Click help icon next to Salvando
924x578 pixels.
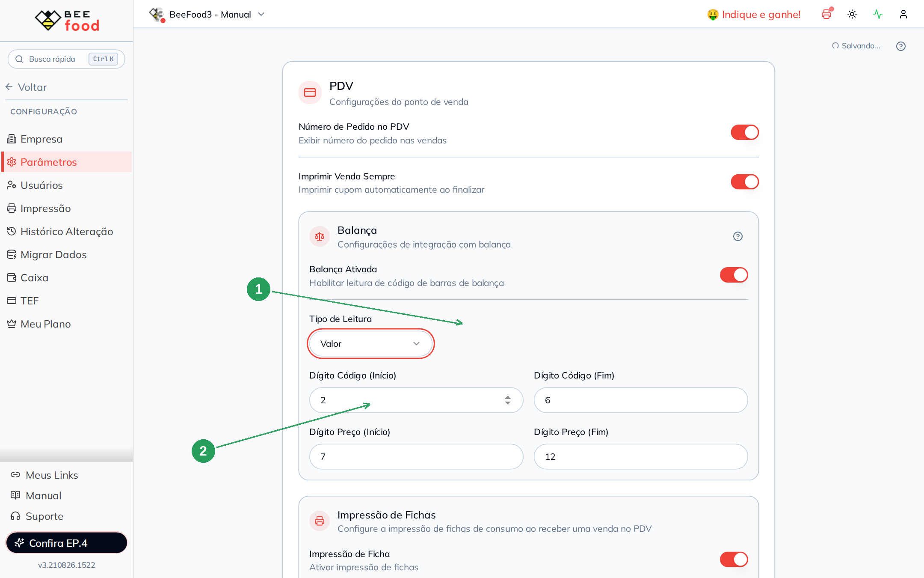901,46
